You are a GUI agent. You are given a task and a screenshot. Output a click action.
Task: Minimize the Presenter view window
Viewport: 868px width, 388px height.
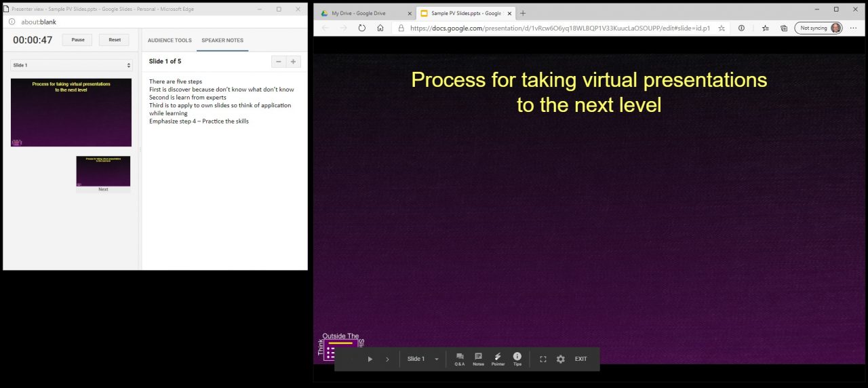(259, 9)
